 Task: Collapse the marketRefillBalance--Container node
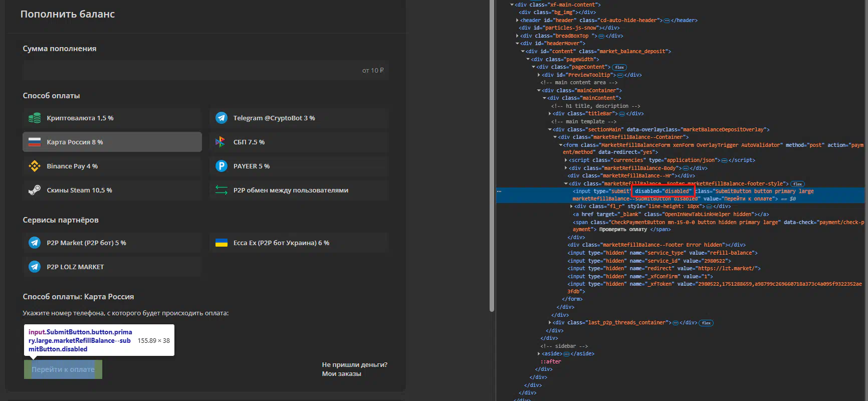555,137
